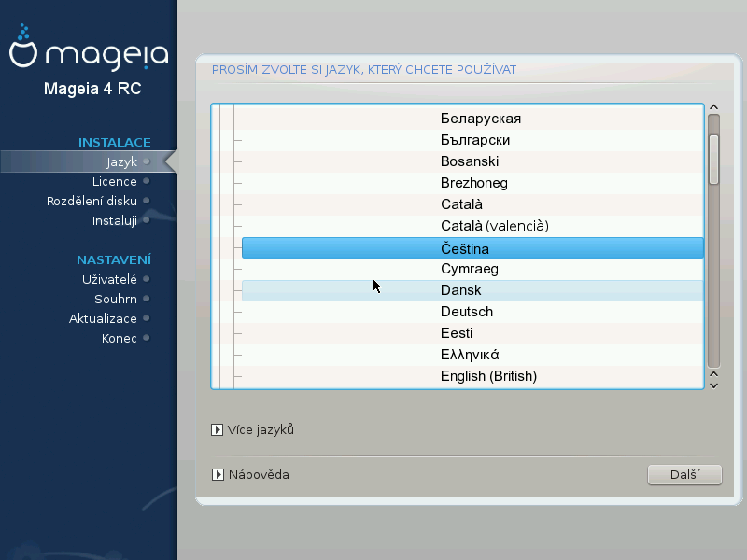Choose Ελληνικά from the language list
The height and width of the screenshot is (560, 747).
click(470, 355)
